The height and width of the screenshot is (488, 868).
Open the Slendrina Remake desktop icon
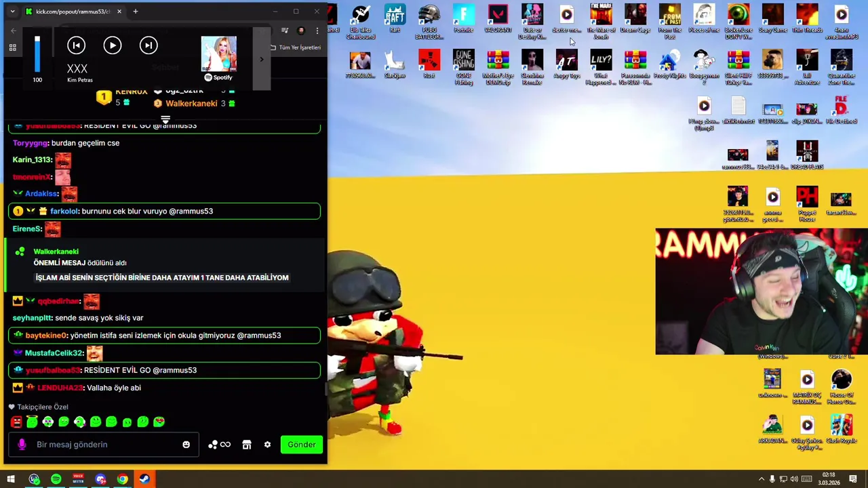(532, 67)
